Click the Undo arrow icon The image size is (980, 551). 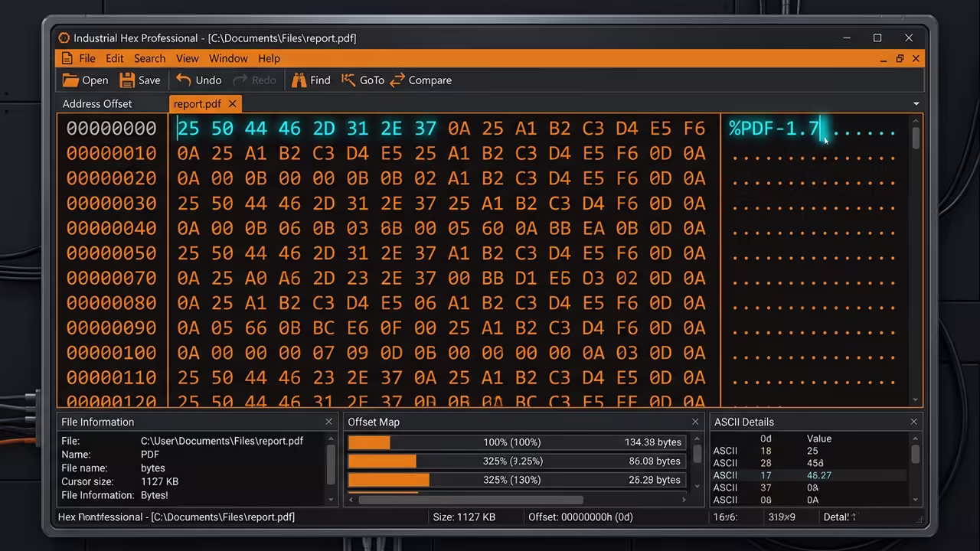tap(184, 80)
